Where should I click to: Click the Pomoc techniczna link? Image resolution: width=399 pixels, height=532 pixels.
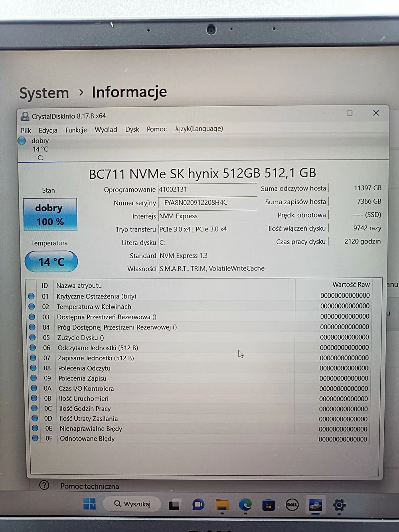(89, 486)
